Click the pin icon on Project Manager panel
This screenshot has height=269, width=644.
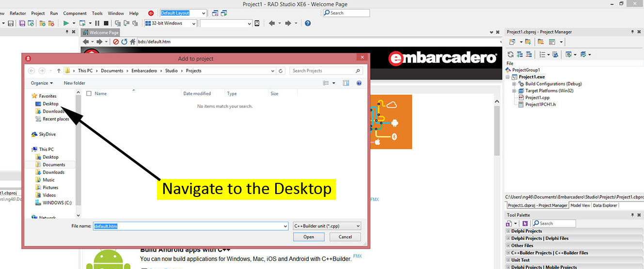click(x=632, y=32)
